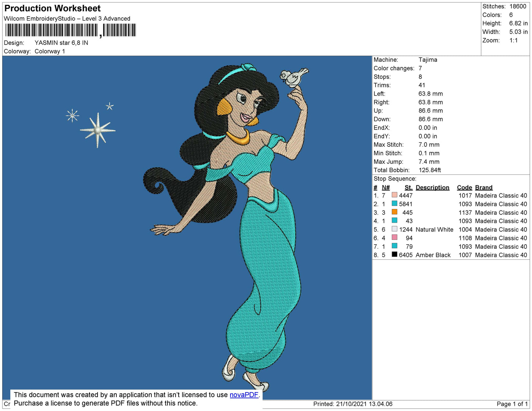Click the "Amber Black" description text
532x411 pixels.
coord(433,255)
